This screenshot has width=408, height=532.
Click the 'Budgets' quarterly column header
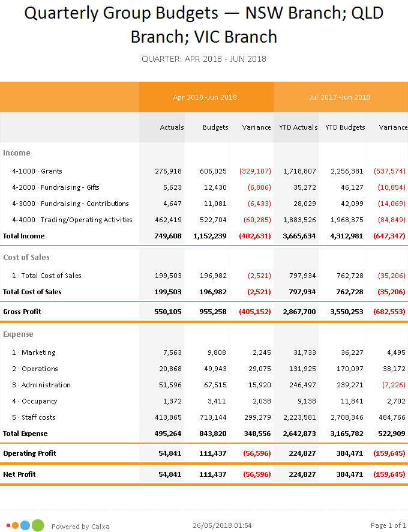click(x=215, y=127)
